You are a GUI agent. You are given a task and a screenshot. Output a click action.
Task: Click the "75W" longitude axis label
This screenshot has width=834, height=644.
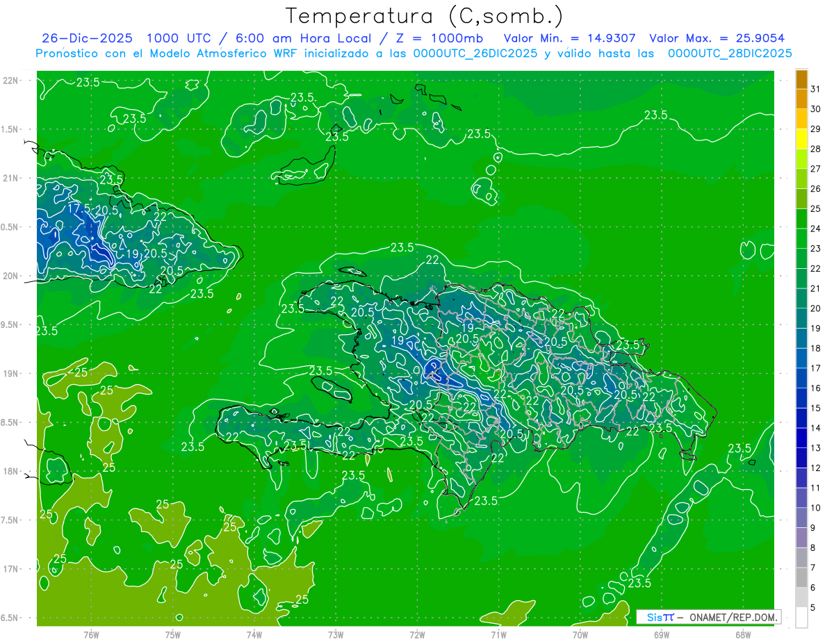(x=173, y=634)
